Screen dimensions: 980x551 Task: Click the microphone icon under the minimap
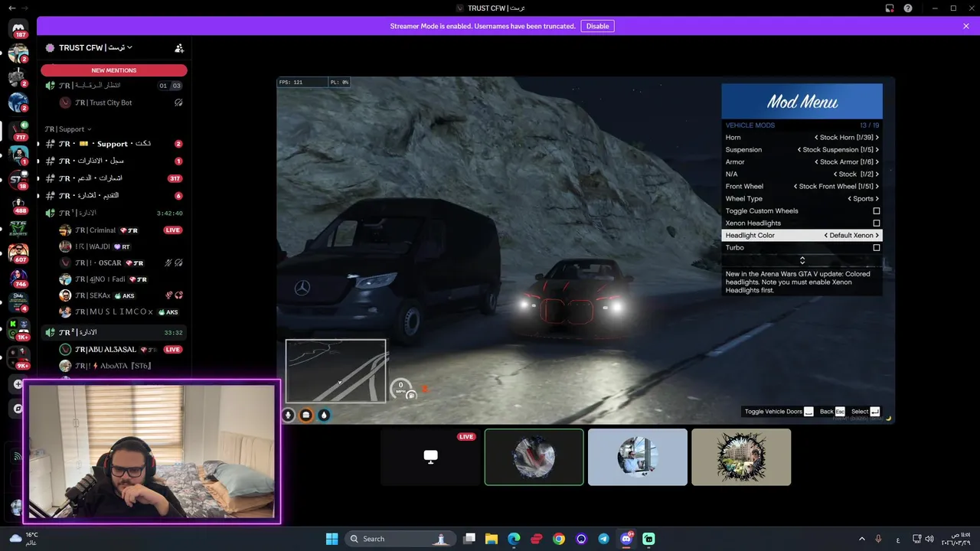289,415
